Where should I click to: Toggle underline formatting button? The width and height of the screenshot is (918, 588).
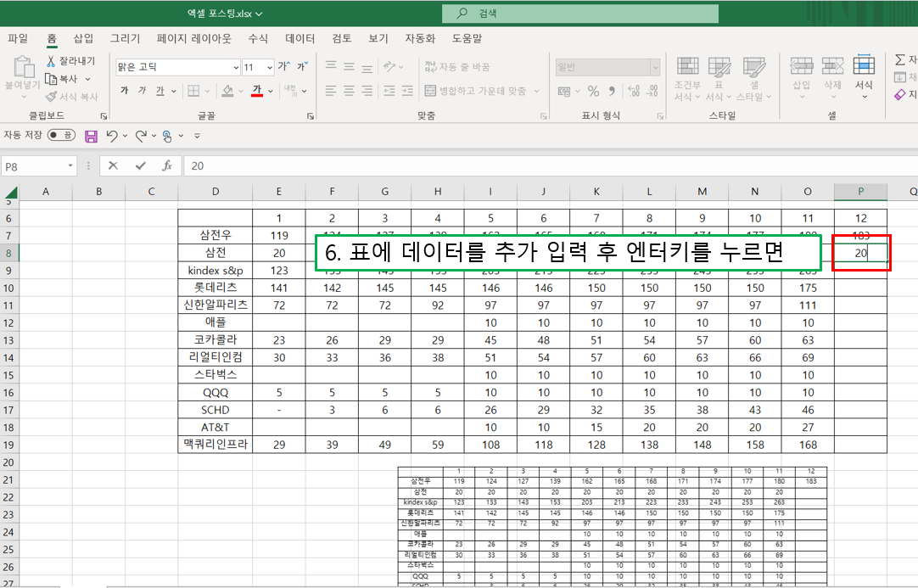click(160, 91)
